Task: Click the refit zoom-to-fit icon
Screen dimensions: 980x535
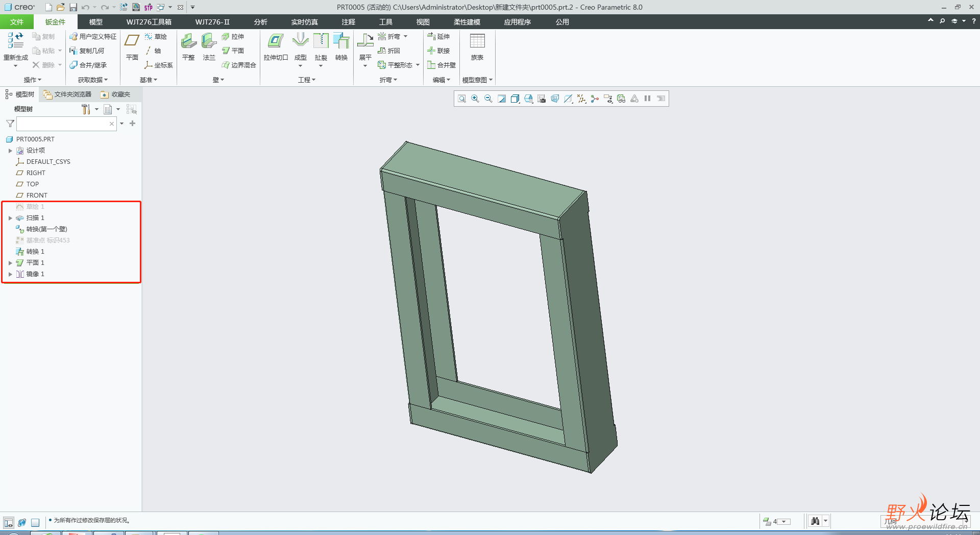Action: click(462, 99)
